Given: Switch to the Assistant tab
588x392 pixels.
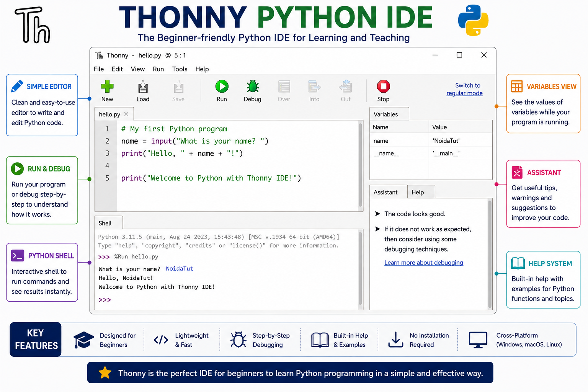Looking at the screenshot, I should click(388, 192).
